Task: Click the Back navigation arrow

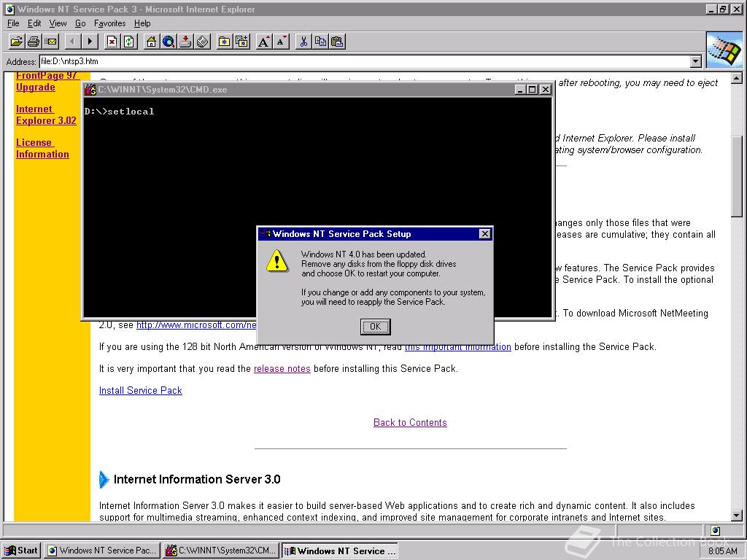Action: click(x=71, y=42)
